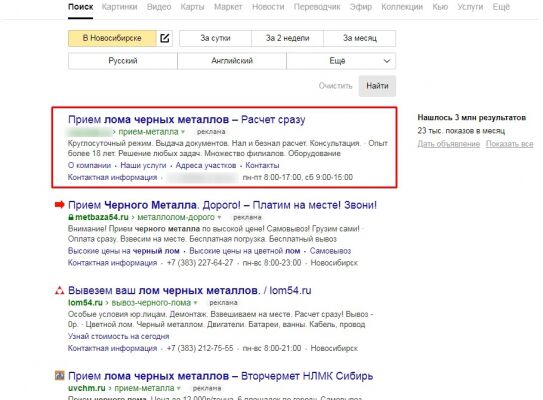Click the metbaza54.ru green domain link
The height and width of the screenshot is (400, 543).
[102, 217]
